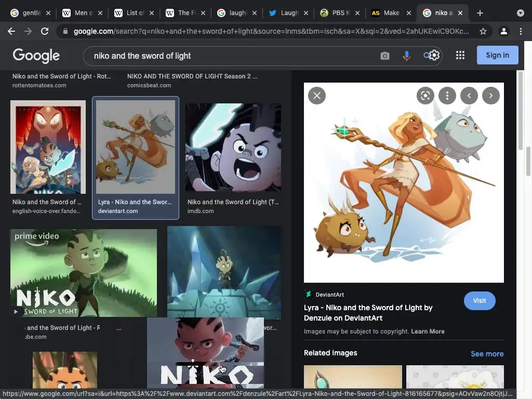Image resolution: width=532 pixels, height=399 pixels.
Task: Open the prime video Niko thumbnail
Action: pos(84,273)
